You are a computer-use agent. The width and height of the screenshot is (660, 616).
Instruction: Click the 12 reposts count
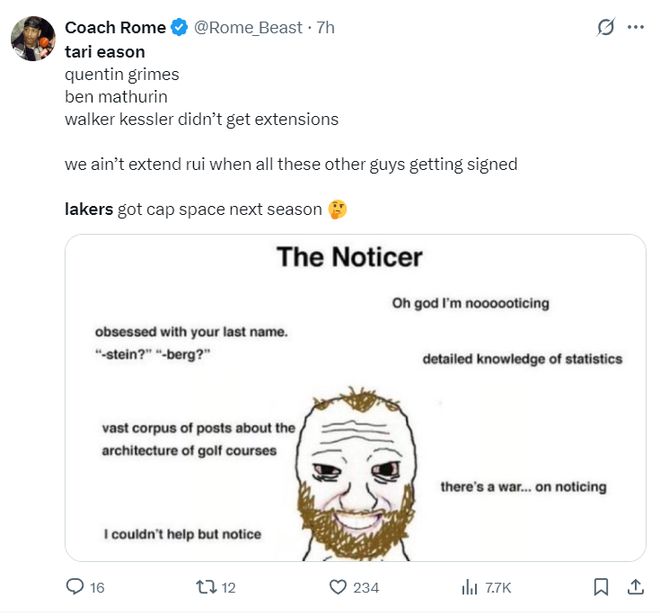(x=229, y=588)
